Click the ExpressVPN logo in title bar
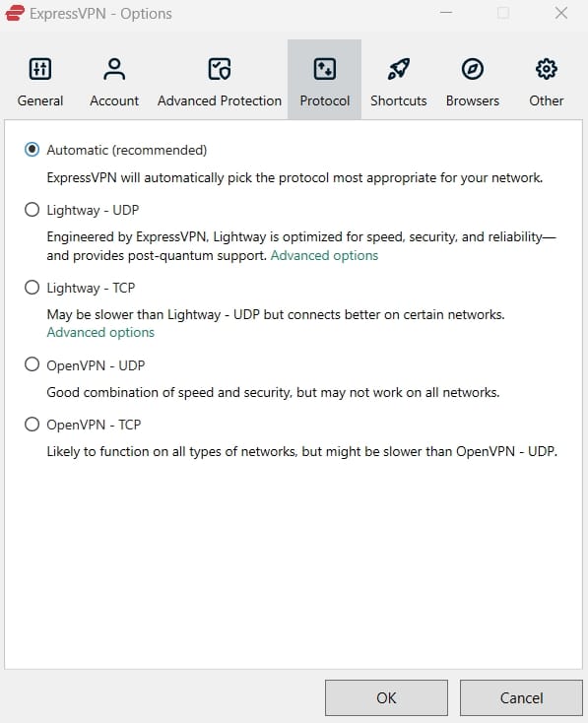The height and width of the screenshot is (723, 588). tap(15, 13)
